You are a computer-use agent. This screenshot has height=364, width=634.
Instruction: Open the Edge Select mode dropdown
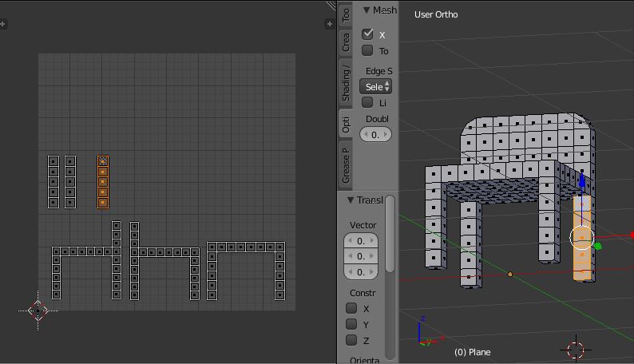point(375,86)
